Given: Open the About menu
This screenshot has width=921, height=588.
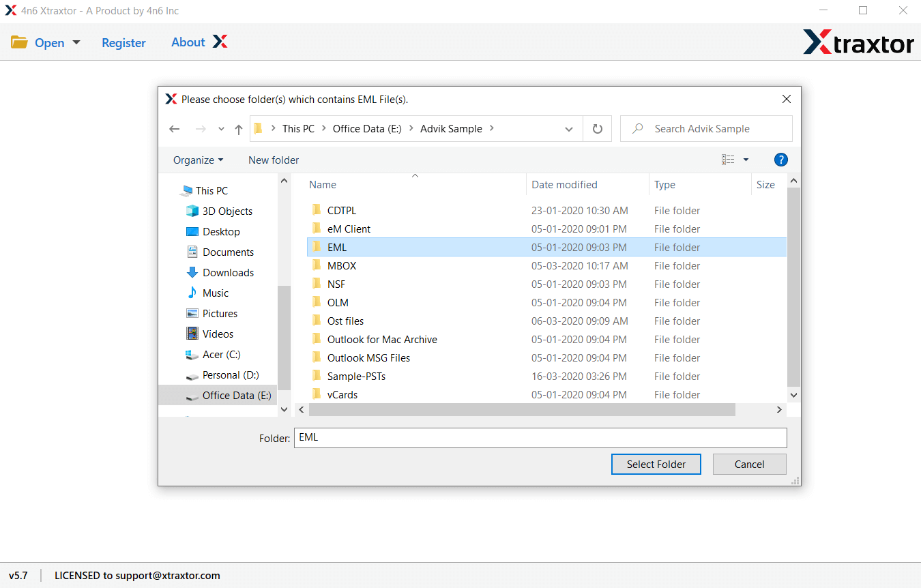Looking at the screenshot, I should [188, 42].
